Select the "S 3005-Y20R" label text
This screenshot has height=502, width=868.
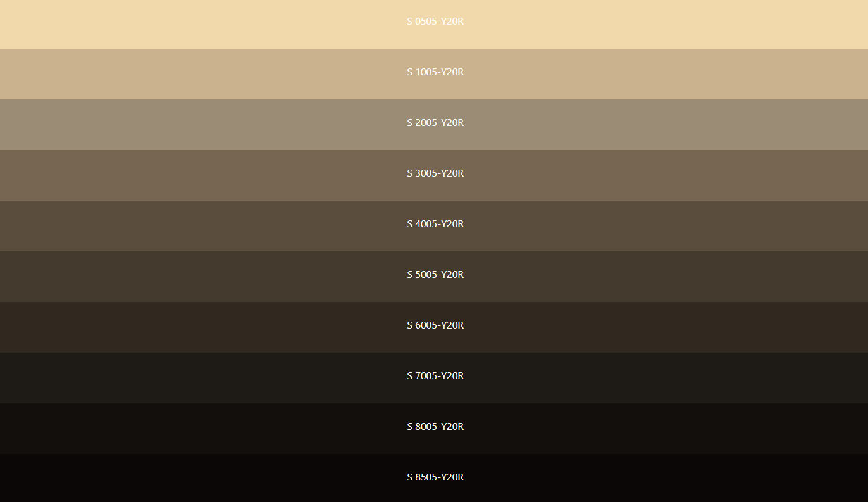435,173
